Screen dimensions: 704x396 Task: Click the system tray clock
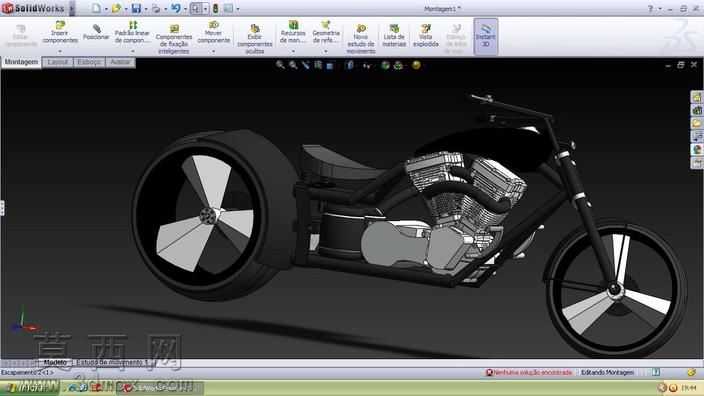688,387
